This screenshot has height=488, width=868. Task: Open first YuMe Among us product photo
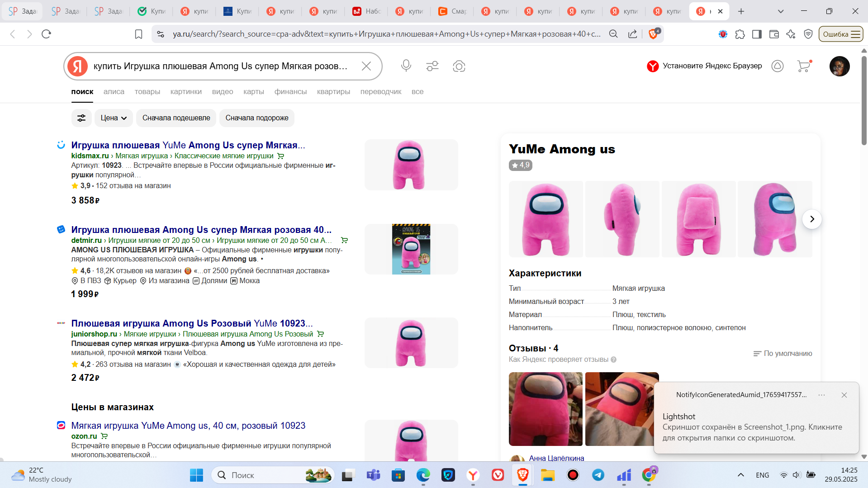pyautogui.click(x=545, y=219)
